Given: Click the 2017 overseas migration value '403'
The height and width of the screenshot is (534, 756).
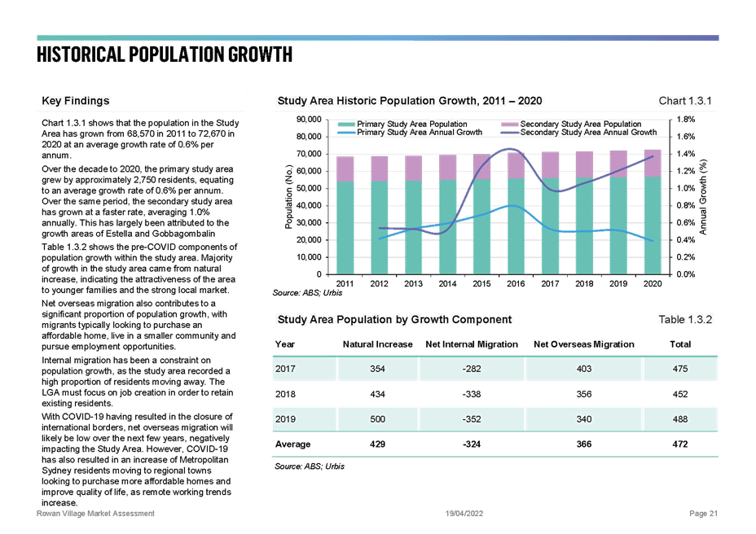Looking at the screenshot, I should (x=584, y=369).
